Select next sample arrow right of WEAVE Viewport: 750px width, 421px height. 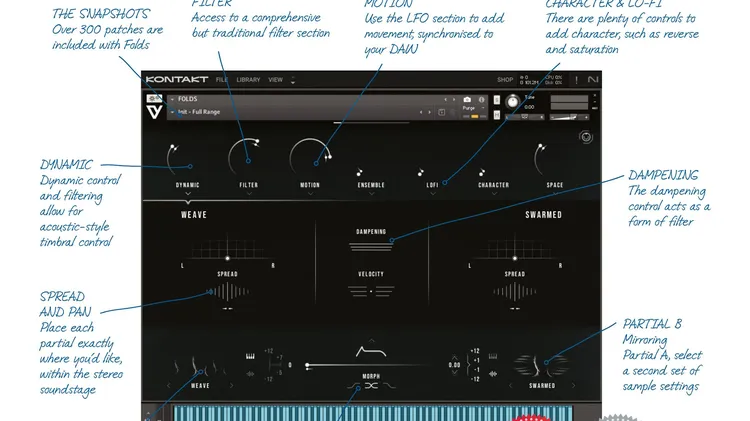tap(232, 386)
